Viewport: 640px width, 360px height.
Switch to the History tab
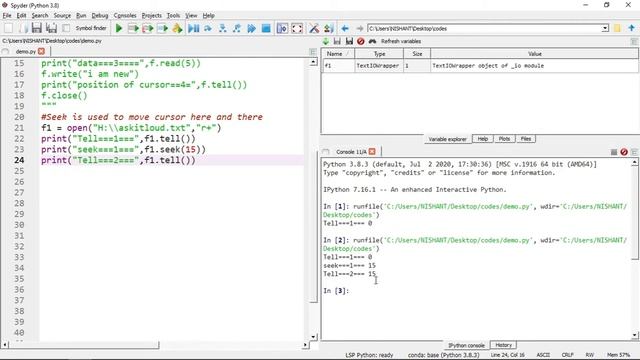[503, 345]
